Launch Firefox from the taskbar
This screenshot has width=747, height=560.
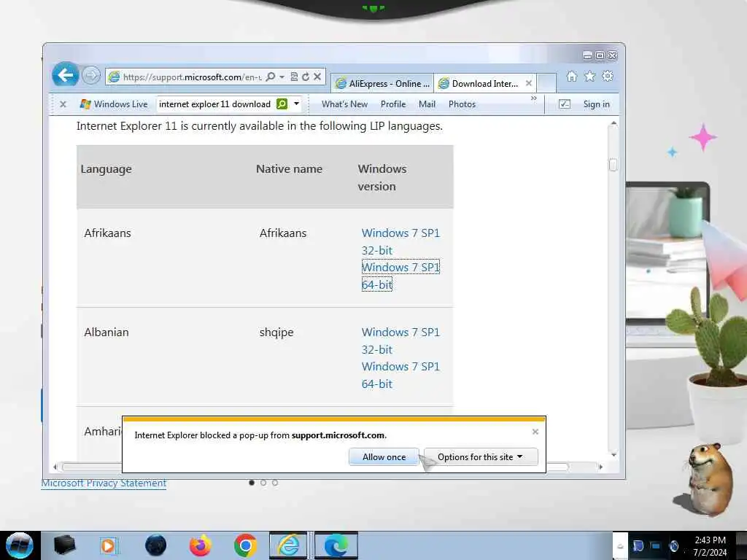point(200,545)
